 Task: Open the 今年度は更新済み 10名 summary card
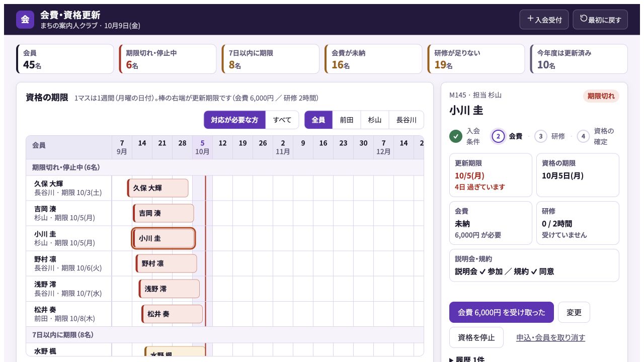coord(579,59)
